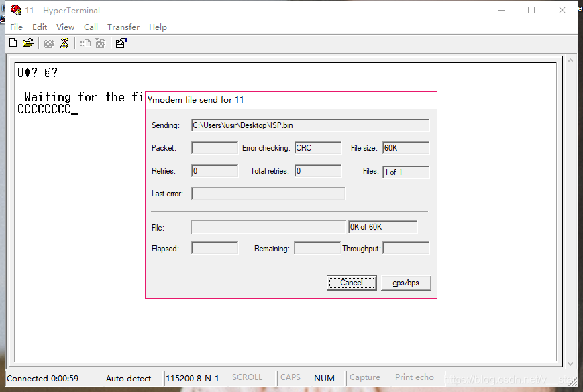
Task: Cancel the Ymodem file send
Action: click(352, 283)
